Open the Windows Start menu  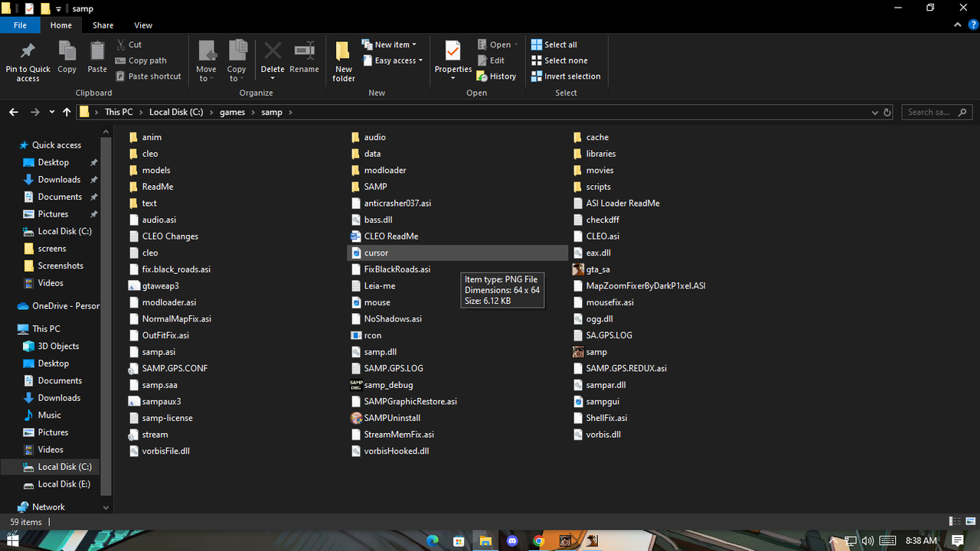click(x=13, y=540)
